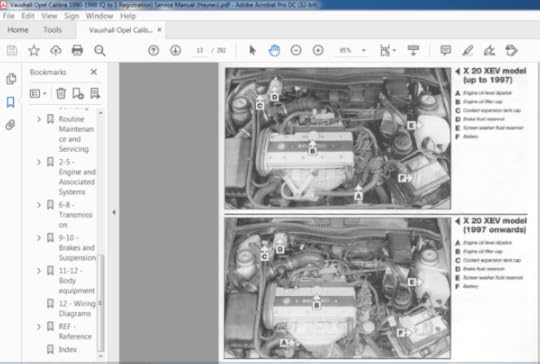Image resolution: width=540 pixels, height=364 pixels.
Task: Expand the 6-8 Transmission bookmark
Action: click(39, 205)
